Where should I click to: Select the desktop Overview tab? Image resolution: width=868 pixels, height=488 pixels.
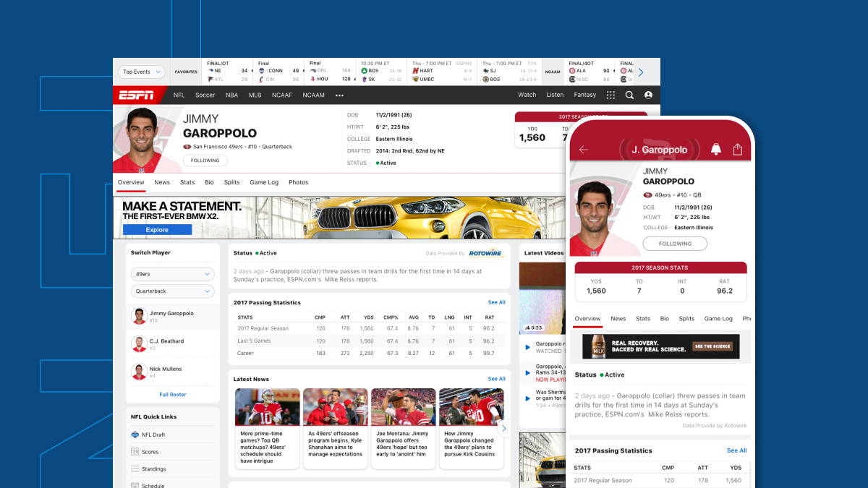(x=131, y=183)
